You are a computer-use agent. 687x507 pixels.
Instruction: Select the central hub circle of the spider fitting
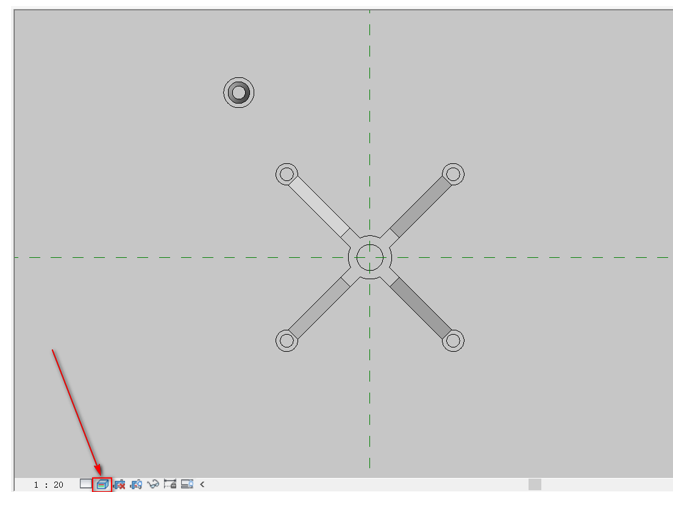[370, 257]
